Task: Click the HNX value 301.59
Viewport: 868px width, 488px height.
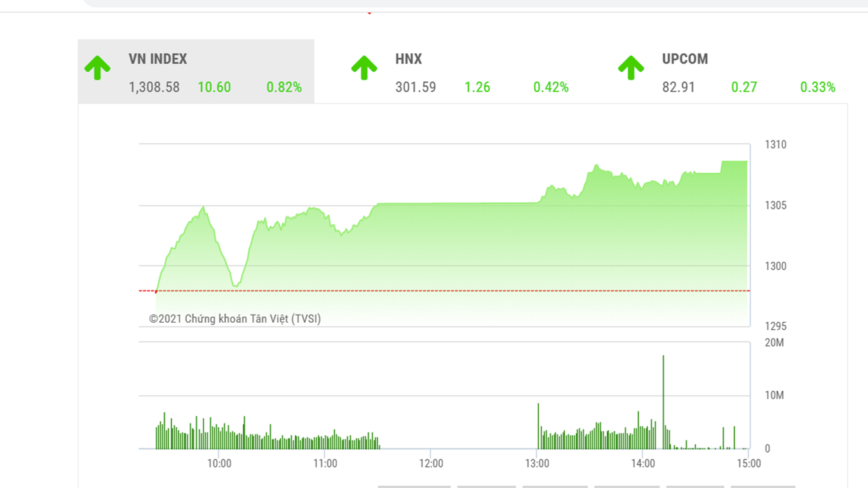Action: 416,87
